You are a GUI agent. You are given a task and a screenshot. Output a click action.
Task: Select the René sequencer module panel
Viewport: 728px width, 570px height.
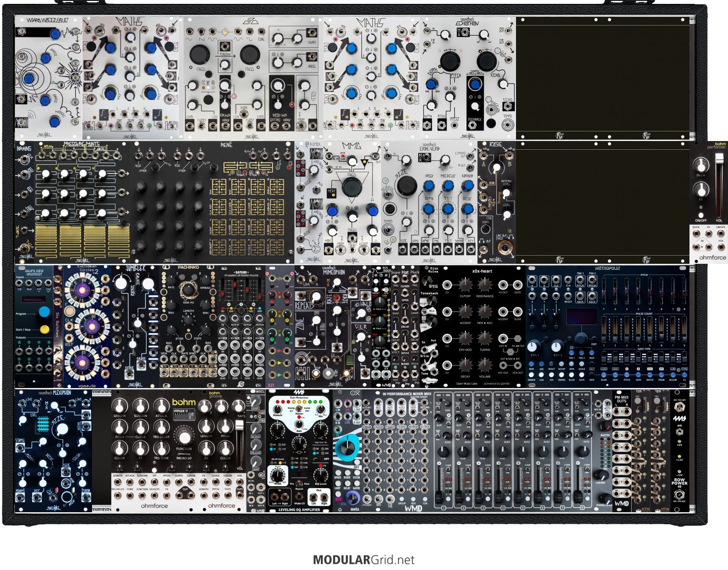point(214,202)
